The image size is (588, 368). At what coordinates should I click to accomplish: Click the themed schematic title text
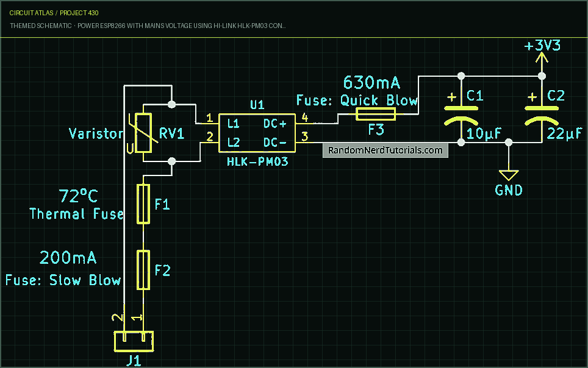click(148, 26)
